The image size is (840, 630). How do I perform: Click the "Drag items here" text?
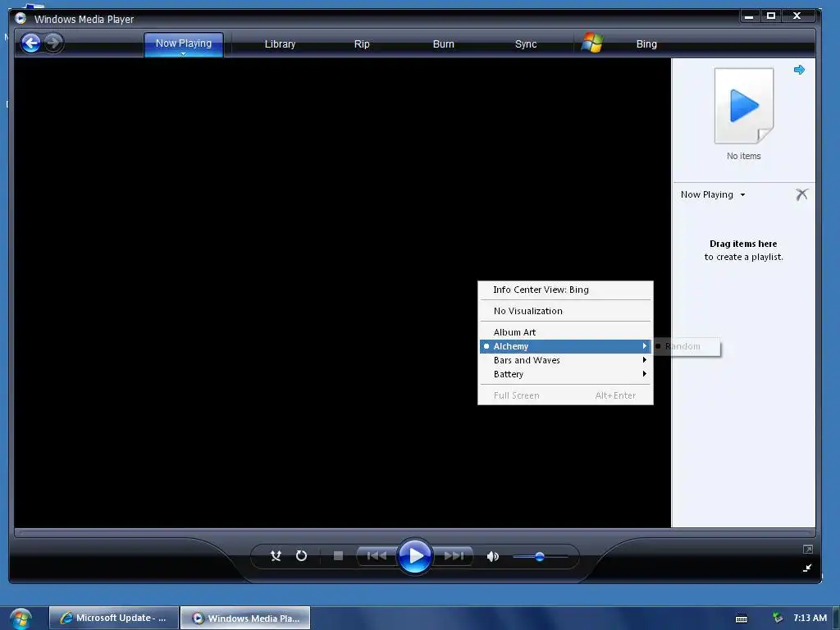click(743, 244)
